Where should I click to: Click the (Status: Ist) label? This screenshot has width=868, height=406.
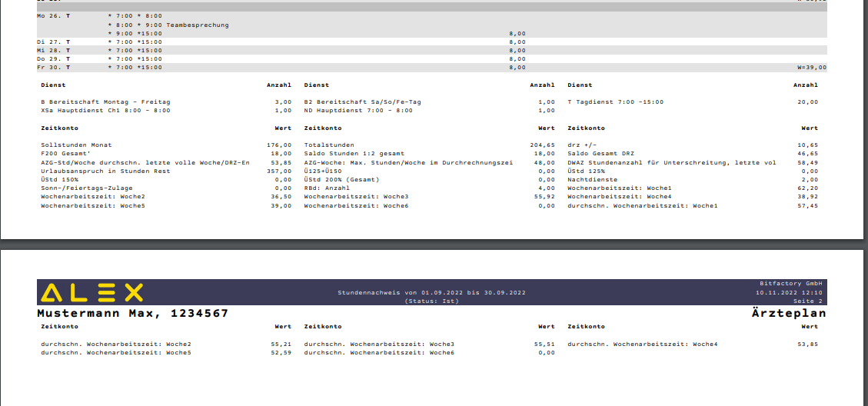pyautogui.click(x=431, y=301)
